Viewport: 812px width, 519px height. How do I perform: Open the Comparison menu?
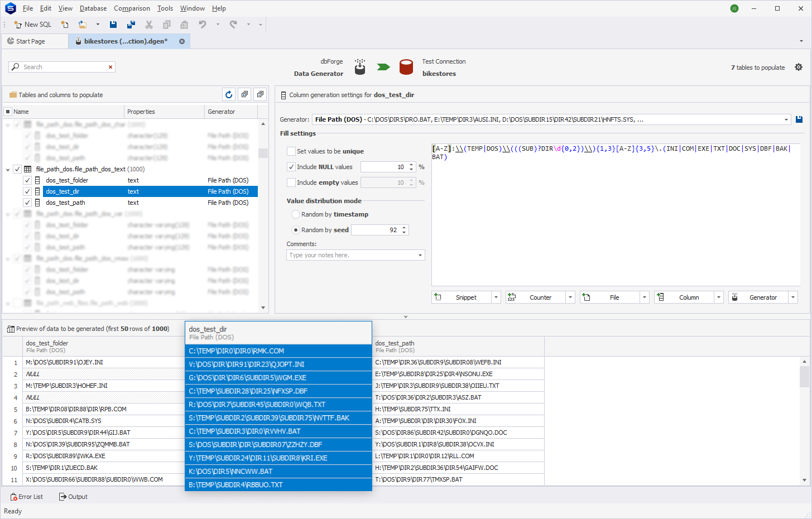132,8
